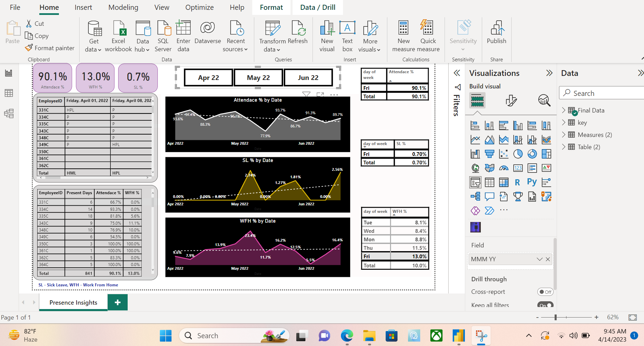Select the Funnel chart visual
The width and height of the screenshot is (644, 346).
point(489,154)
